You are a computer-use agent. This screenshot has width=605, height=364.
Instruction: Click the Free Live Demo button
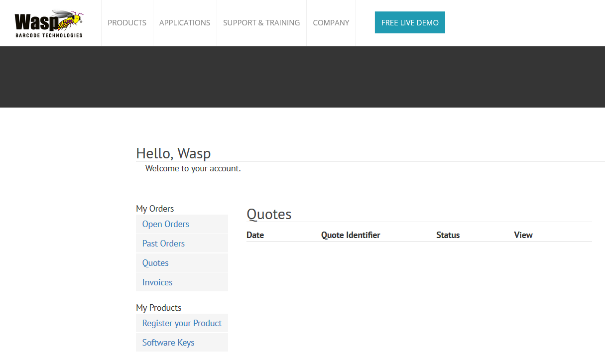[410, 22]
